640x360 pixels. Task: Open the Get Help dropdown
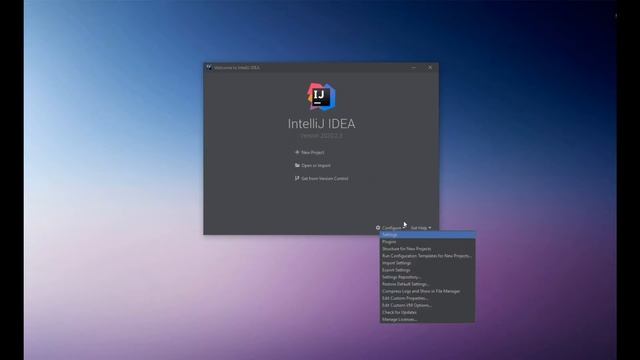(421, 228)
